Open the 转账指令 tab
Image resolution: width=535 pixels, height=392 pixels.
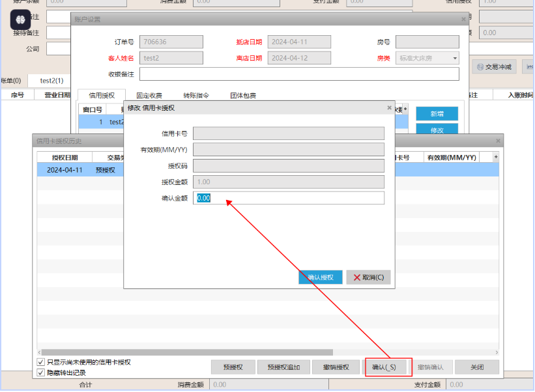[195, 96]
